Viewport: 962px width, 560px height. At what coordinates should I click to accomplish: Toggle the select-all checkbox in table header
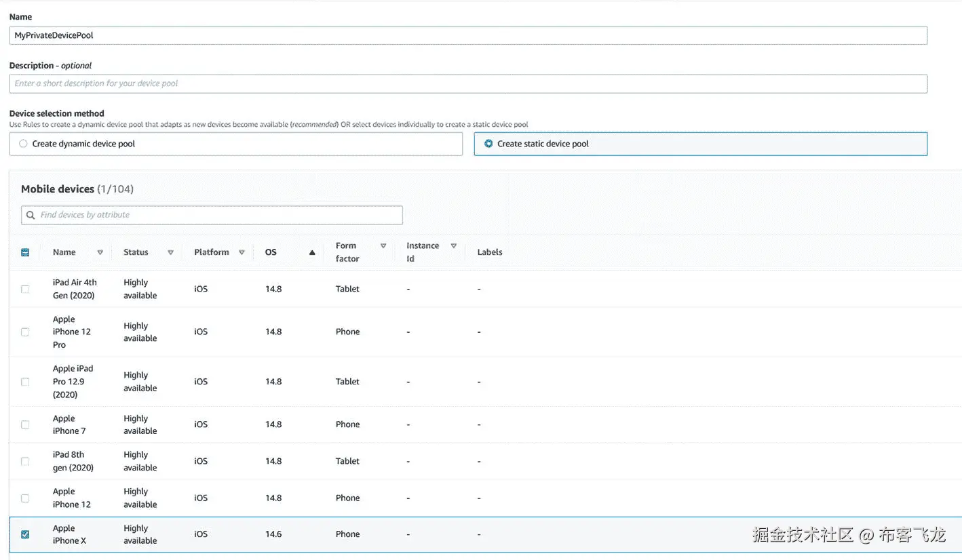pos(25,252)
